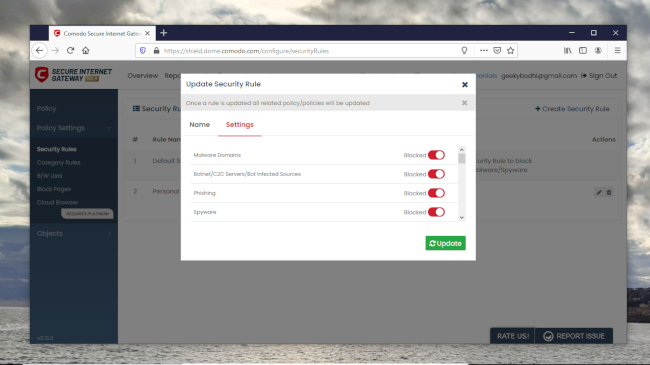Minimize the browser window

572,33
